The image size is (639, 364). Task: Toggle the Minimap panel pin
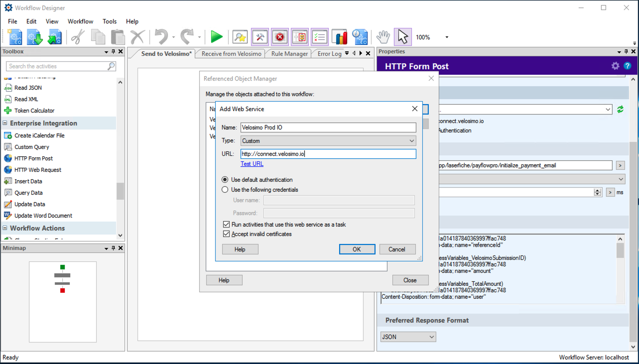114,248
